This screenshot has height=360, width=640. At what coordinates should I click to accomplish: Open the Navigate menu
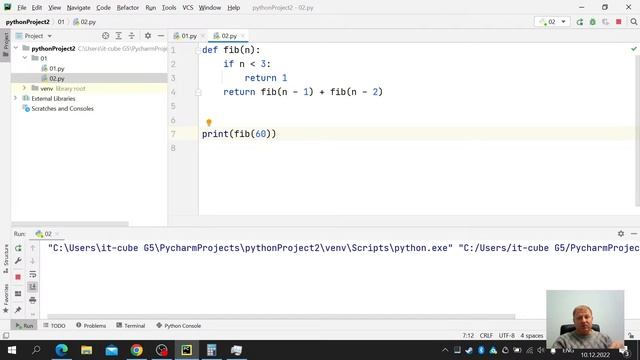(x=78, y=8)
